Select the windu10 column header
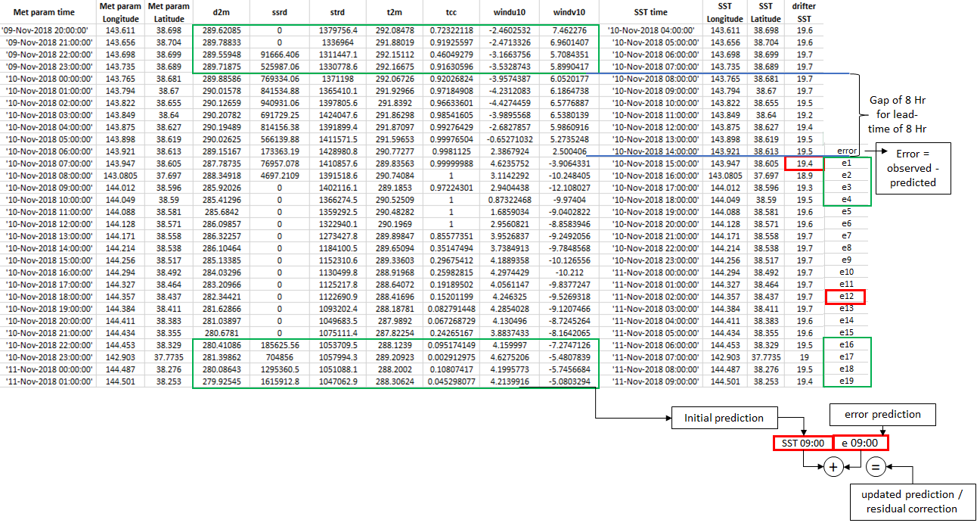Image resolution: width=980 pixels, height=526 pixels. click(x=511, y=13)
